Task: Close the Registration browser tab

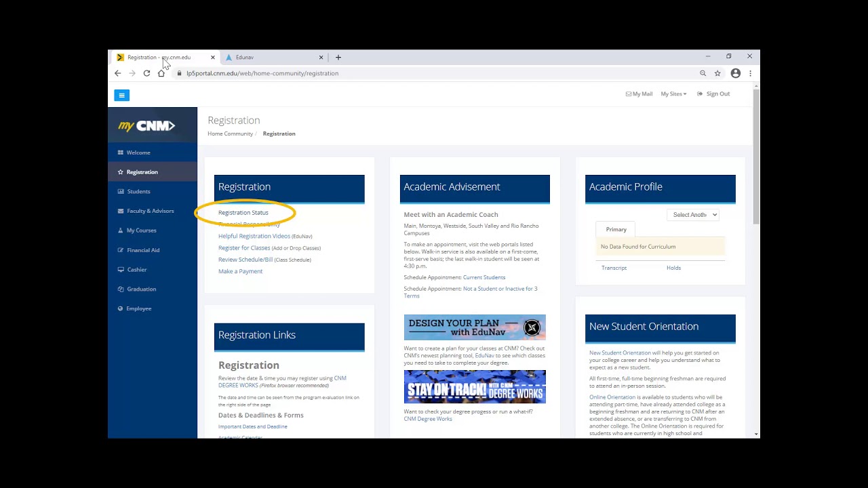Action: [x=213, y=58]
